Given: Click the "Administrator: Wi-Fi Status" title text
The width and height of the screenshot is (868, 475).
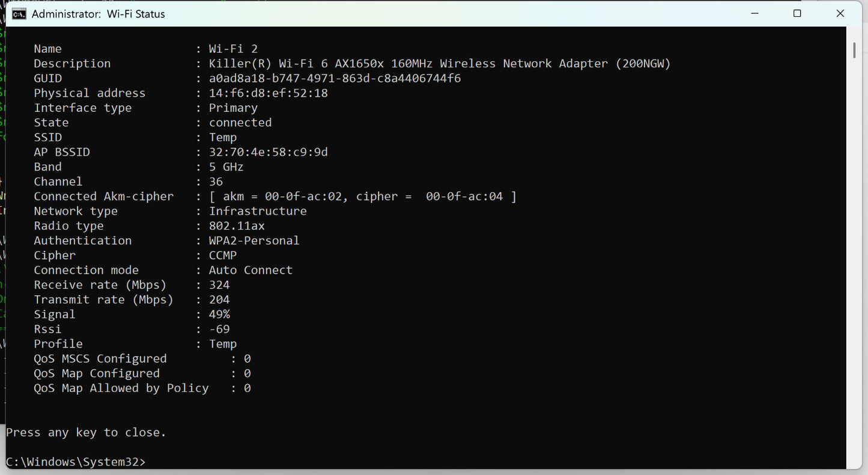Looking at the screenshot, I should [x=98, y=14].
